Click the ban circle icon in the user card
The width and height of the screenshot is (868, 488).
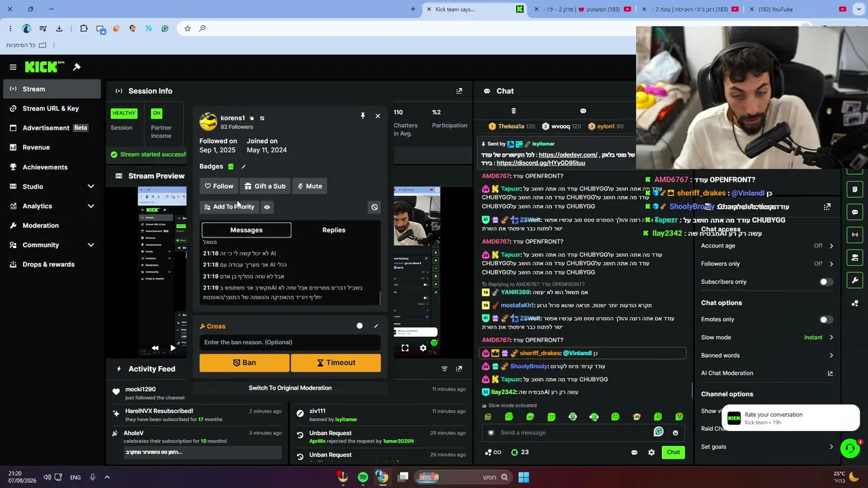click(x=374, y=207)
